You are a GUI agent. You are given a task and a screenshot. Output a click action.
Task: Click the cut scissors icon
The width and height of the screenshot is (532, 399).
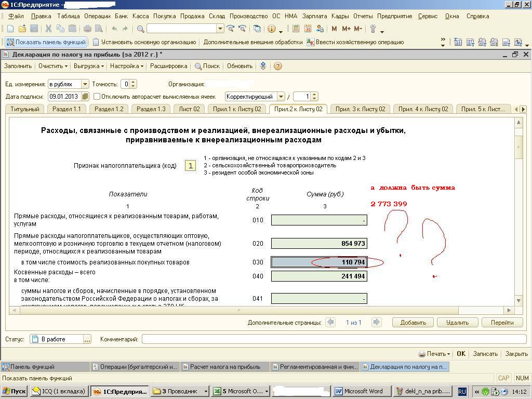coord(48,29)
